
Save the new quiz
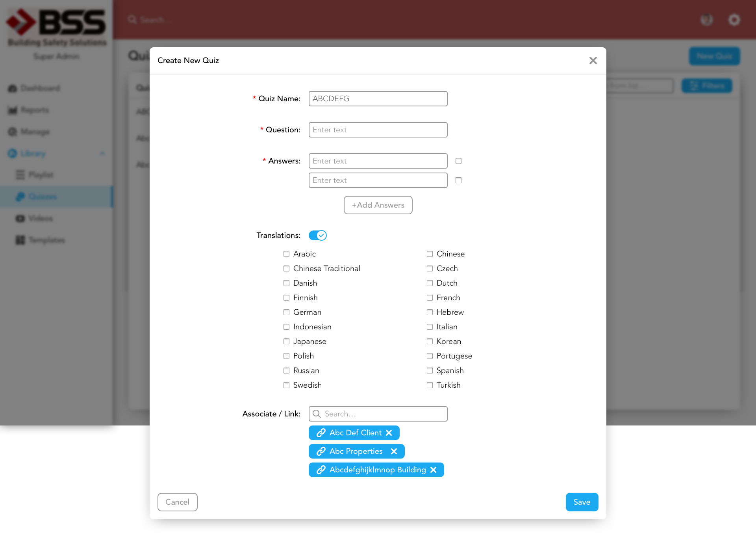point(582,502)
